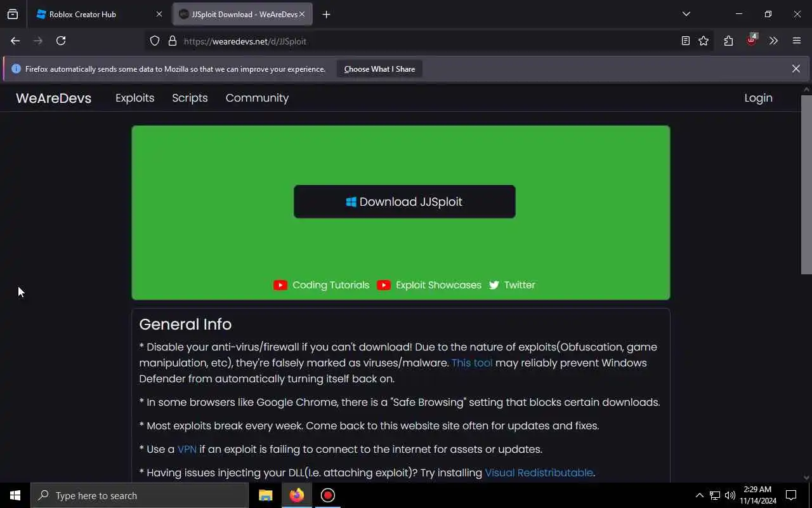Open the Twitter link

click(x=512, y=285)
